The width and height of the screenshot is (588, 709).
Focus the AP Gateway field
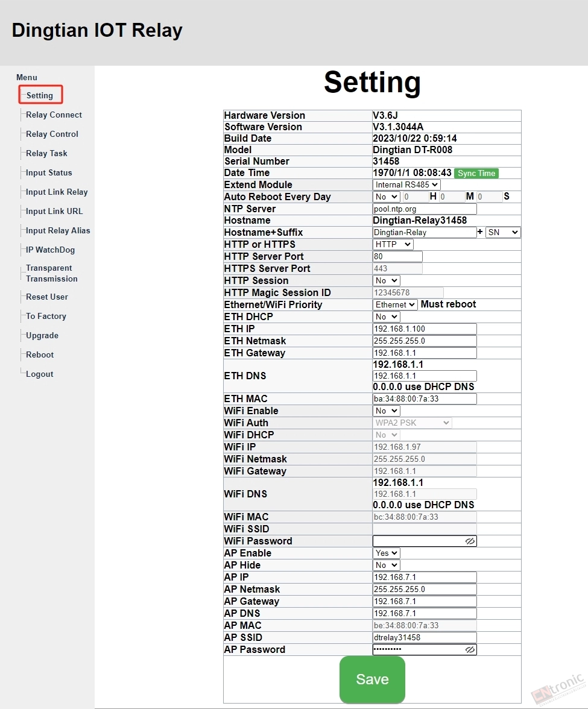tap(425, 602)
